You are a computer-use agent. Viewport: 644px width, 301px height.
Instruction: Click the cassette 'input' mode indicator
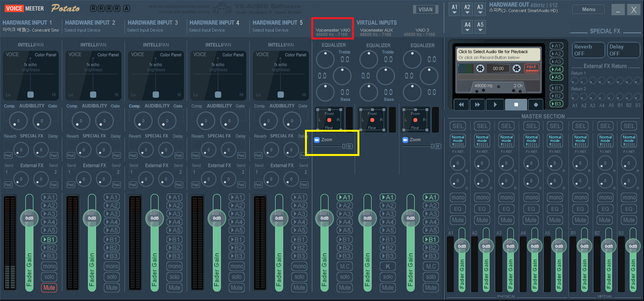(x=531, y=68)
